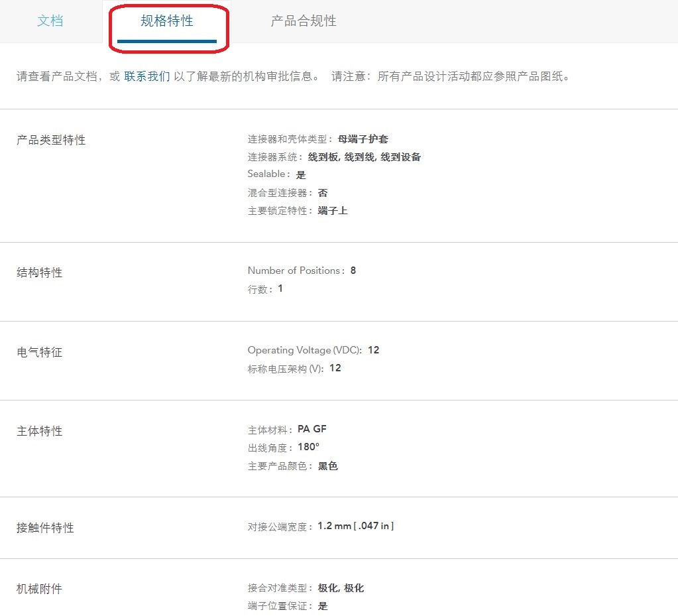The width and height of the screenshot is (678, 616).
Task: Click the 180° outlet angle value
Action: [x=308, y=447]
